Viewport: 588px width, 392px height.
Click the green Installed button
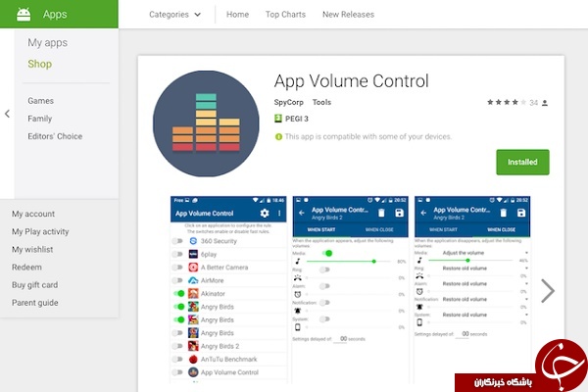[x=522, y=162]
